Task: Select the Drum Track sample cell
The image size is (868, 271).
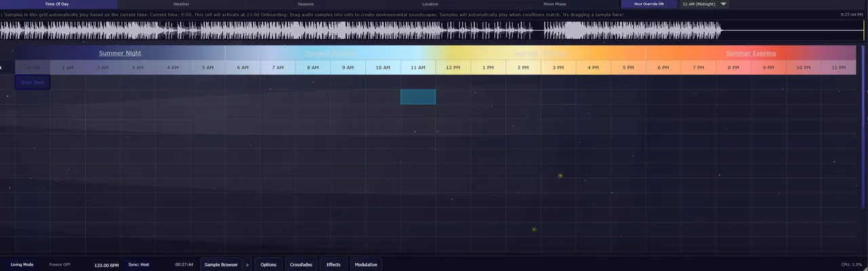Action: 33,83
